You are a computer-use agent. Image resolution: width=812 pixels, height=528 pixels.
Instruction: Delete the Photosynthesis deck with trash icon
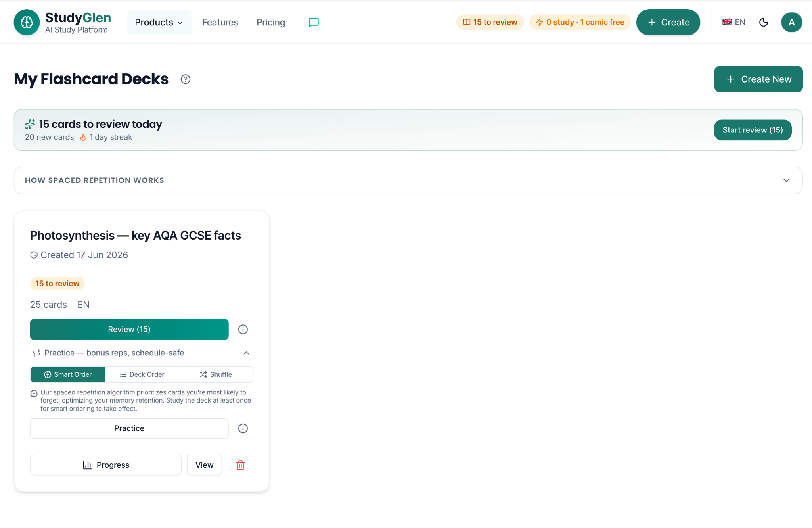(x=240, y=465)
